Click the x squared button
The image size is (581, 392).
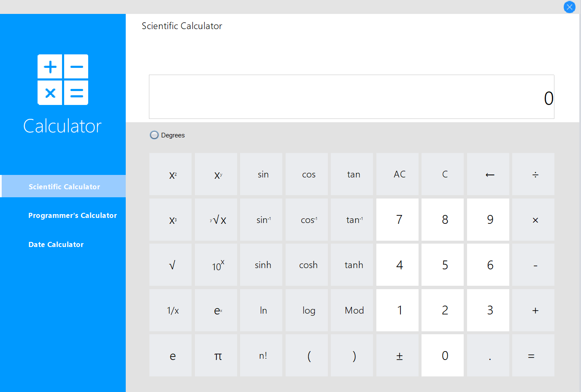pyautogui.click(x=170, y=174)
